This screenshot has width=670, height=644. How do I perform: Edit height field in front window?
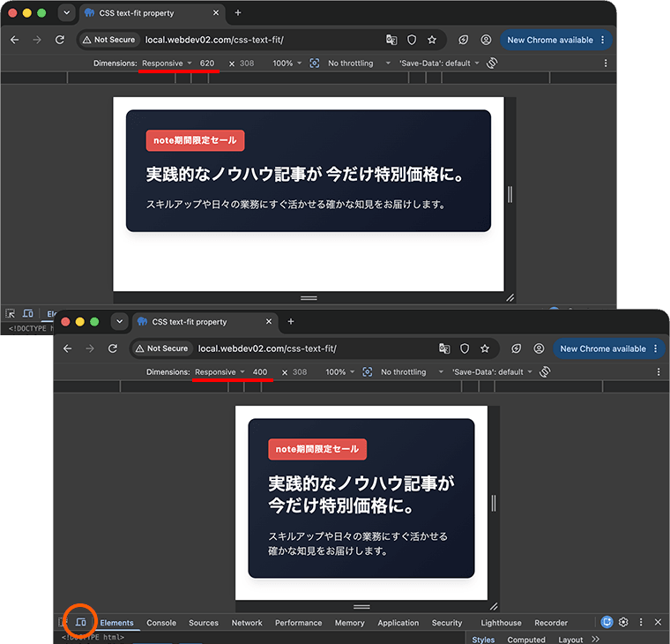pyautogui.click(x=300, y=372)
